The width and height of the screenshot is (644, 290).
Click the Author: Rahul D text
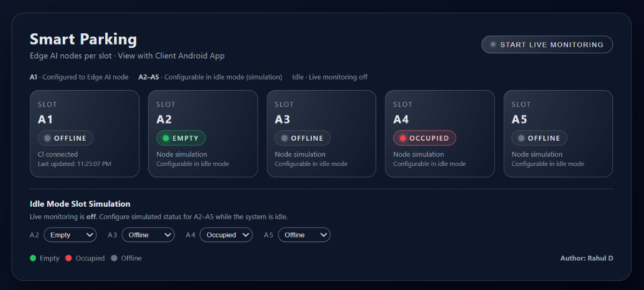587,258
